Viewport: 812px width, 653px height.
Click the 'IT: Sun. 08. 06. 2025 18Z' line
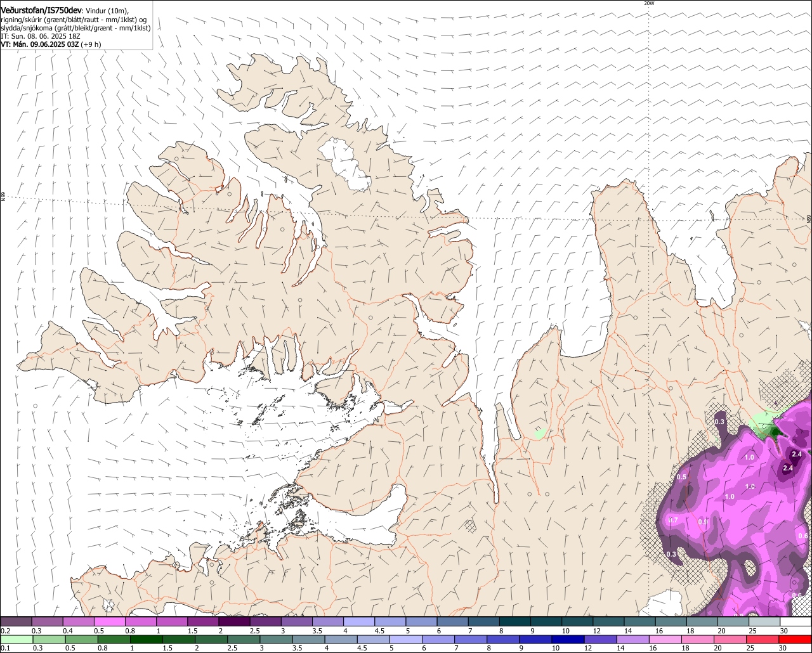point(41,36)
